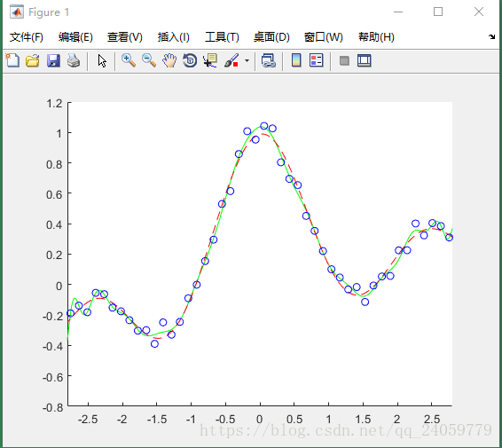Click the Hide Plot Tools icon

click(x=344, y=60)
